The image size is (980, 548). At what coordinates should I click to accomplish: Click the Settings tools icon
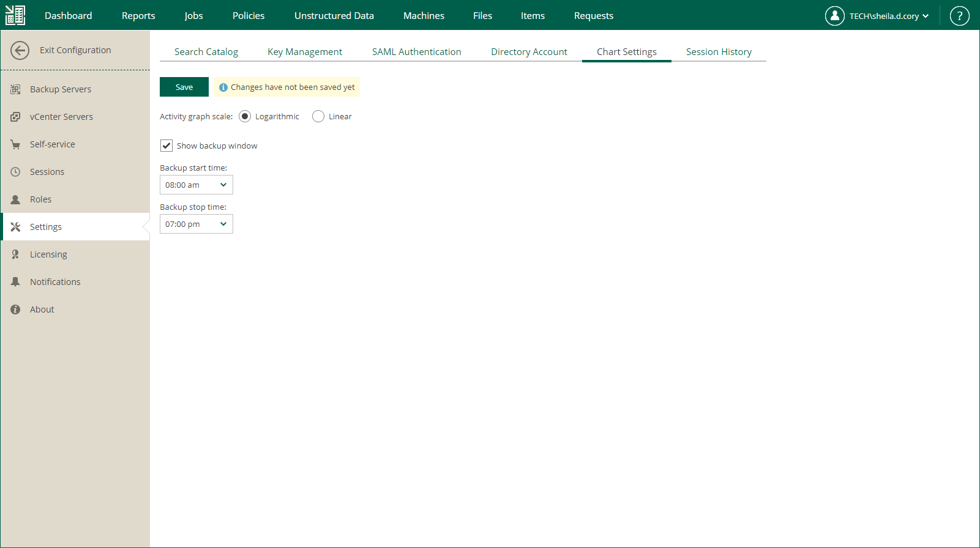(x=15, y=227)
